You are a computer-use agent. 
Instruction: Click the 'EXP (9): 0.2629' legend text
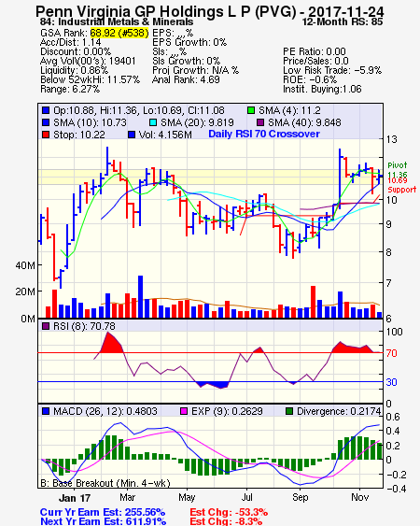pos(227,411)
